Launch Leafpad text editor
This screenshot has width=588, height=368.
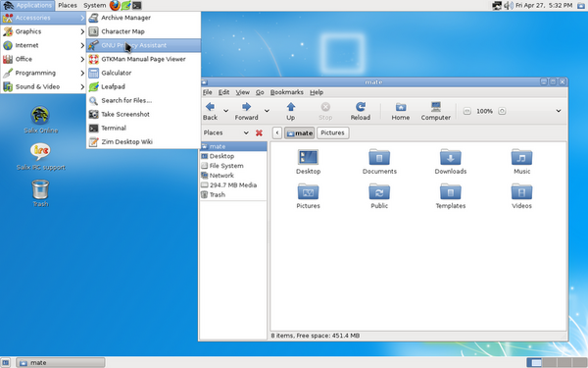click(143, 86)
